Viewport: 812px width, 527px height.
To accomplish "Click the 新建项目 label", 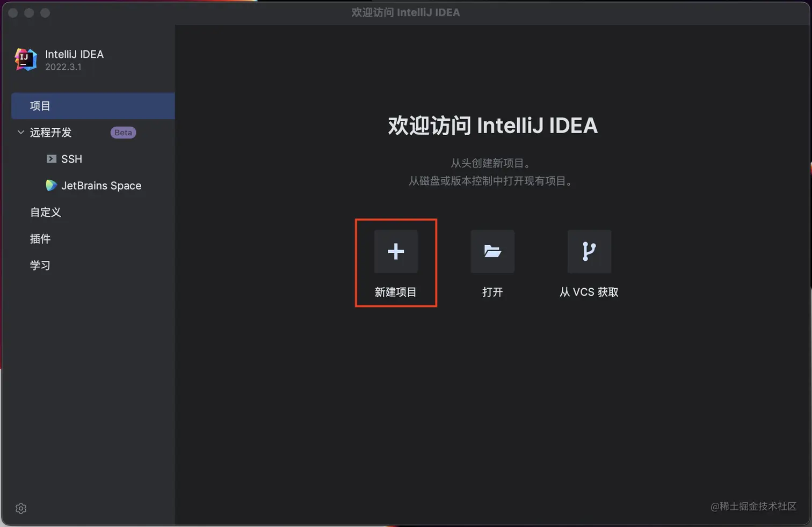I will tap(396, 292).
